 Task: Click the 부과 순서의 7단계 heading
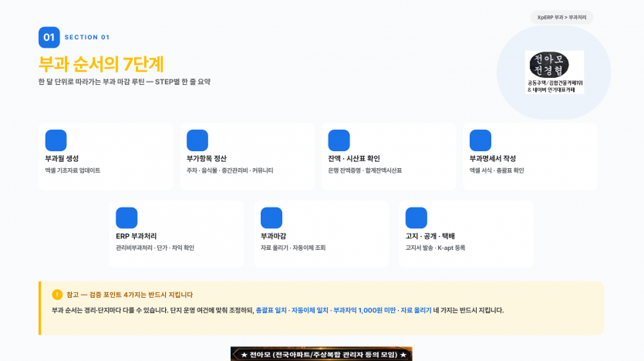(x=101, y=64)
